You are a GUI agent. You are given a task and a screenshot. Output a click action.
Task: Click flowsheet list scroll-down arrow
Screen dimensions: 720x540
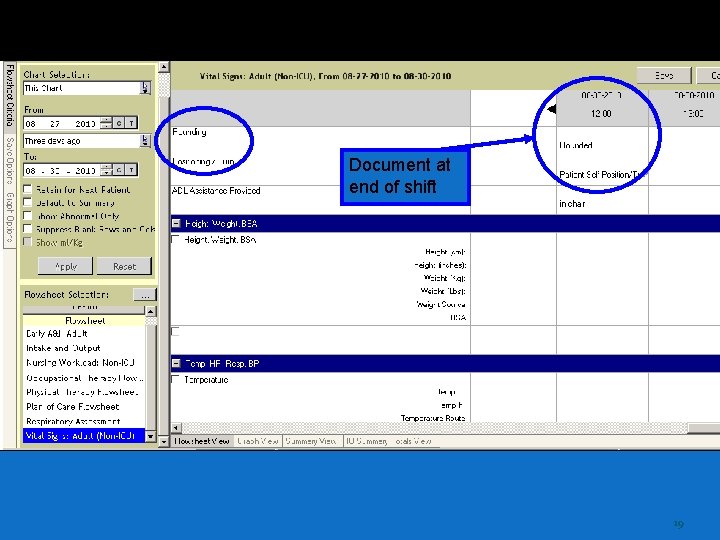[151, 437]
